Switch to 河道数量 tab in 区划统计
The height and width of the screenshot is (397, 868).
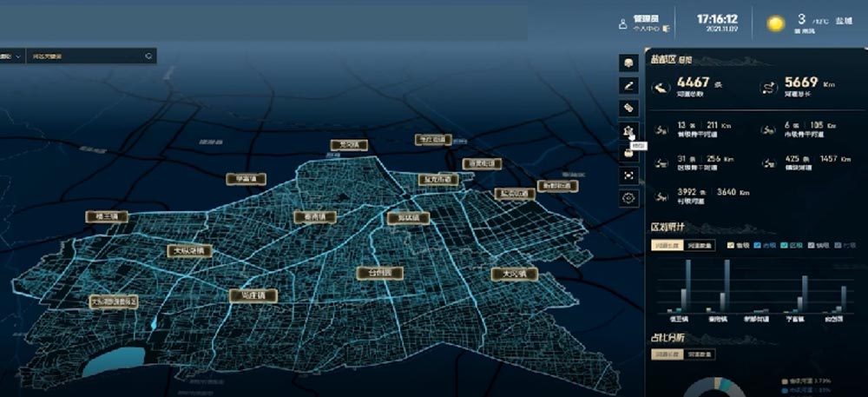(x=700, y=246)
